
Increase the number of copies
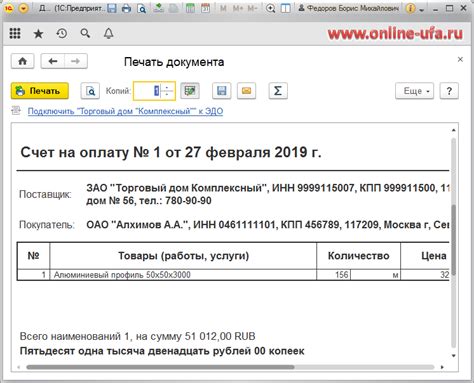coord(168,86)
